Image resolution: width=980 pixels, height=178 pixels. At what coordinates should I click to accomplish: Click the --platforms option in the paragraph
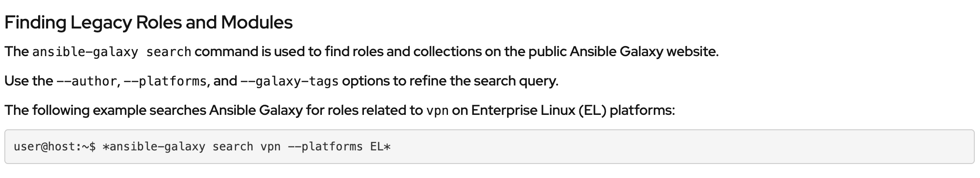pyautogui.click(x=165, y=82)
